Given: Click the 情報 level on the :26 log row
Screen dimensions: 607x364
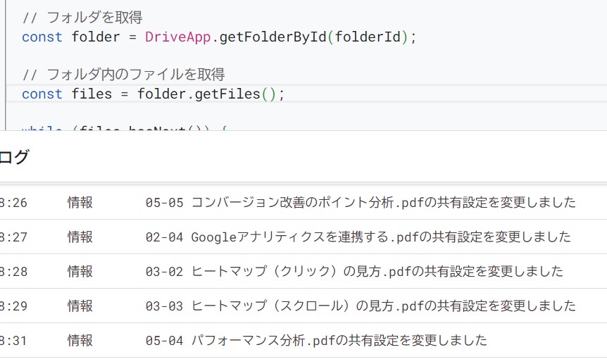Looking at the screenshot, I should (x=80, y=203).
